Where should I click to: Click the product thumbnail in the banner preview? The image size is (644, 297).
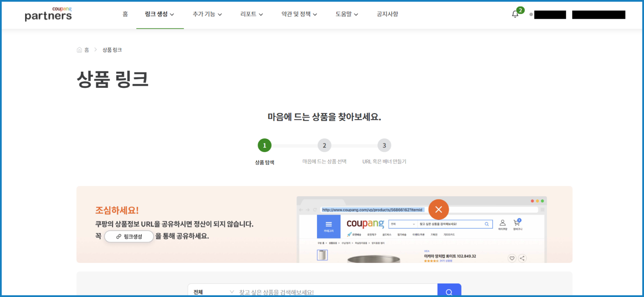click(x=322, y=255)
